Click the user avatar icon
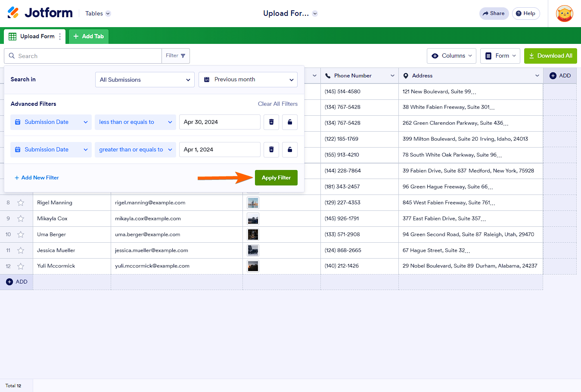 [564, 14]
